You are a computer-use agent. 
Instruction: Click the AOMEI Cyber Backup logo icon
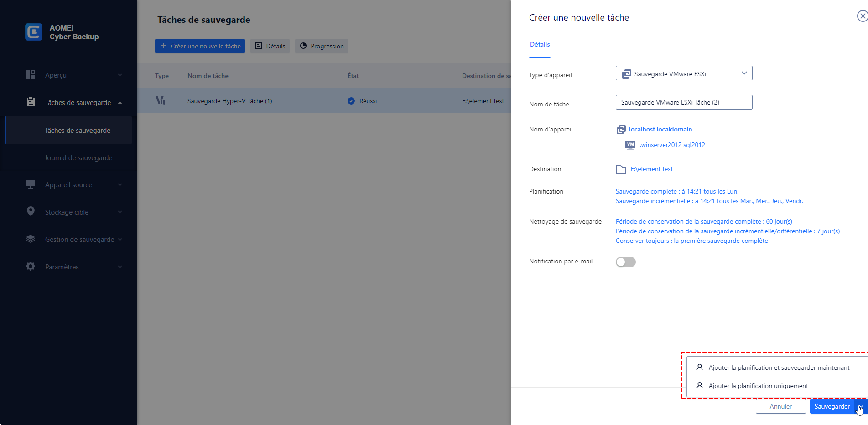(34, 32)
